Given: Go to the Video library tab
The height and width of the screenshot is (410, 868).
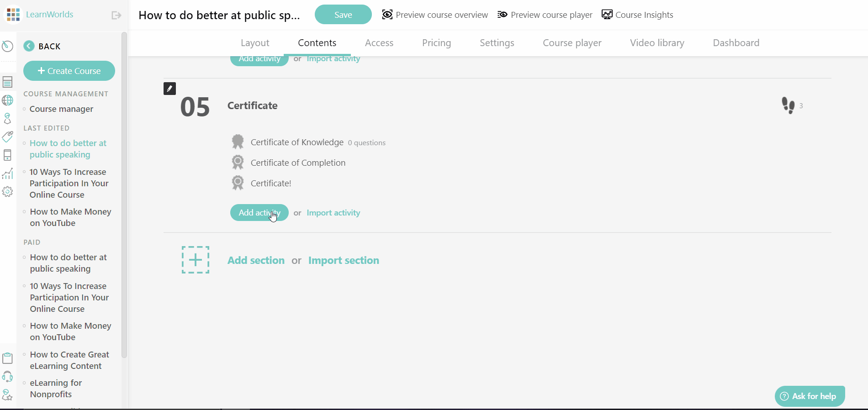Looking at the screenshot, I should [x=657, y=43].
